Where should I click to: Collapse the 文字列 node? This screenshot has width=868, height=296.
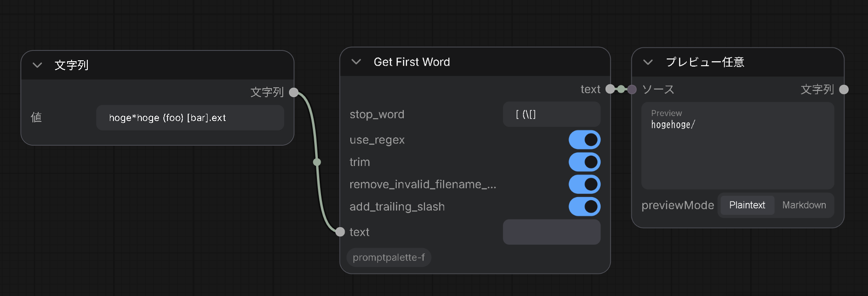coord(37,65)
